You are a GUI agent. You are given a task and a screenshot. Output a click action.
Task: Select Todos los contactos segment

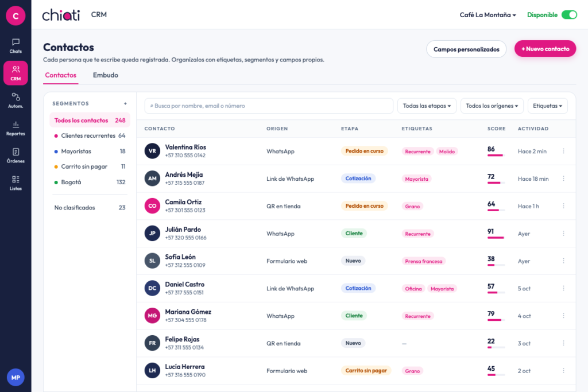tap(90, 121)
